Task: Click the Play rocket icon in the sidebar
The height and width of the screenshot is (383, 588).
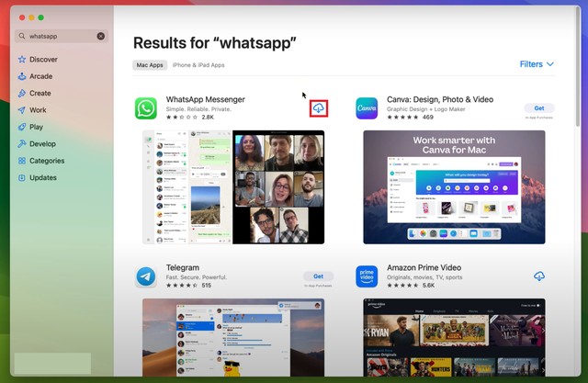Action: coord(22,127)
